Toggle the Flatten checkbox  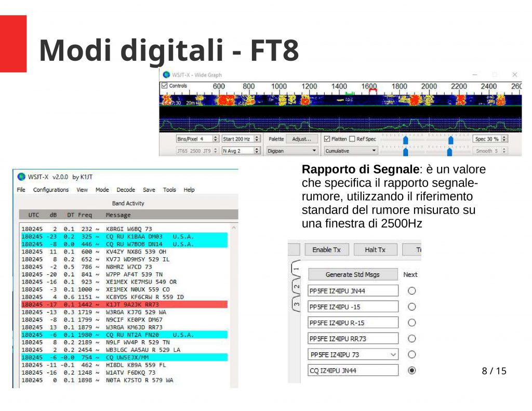(x=327, y=139)
